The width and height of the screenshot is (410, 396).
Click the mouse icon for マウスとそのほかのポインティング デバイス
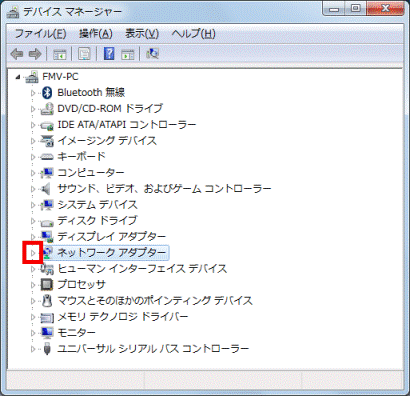[47, 301]
